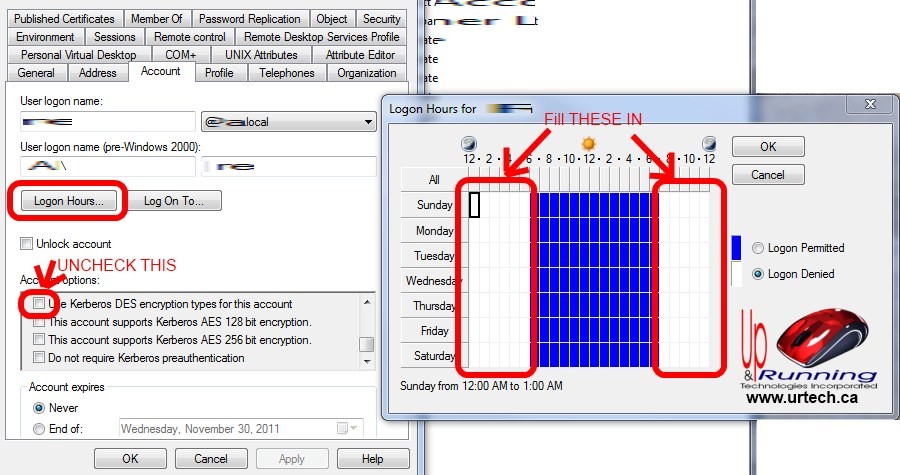The image size is (900, 475).
Task: Select the Logon Permitted radio button
Action: [x=759, y=248]
